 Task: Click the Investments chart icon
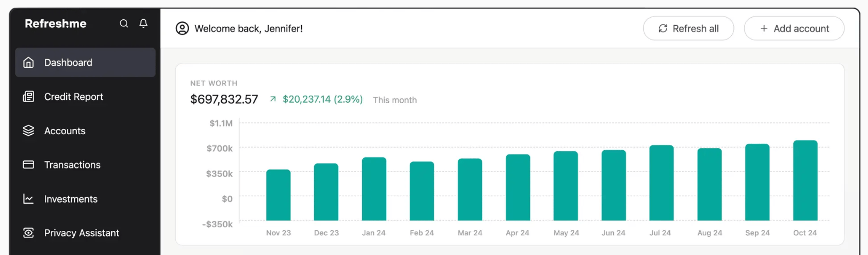tap(28, 199)
